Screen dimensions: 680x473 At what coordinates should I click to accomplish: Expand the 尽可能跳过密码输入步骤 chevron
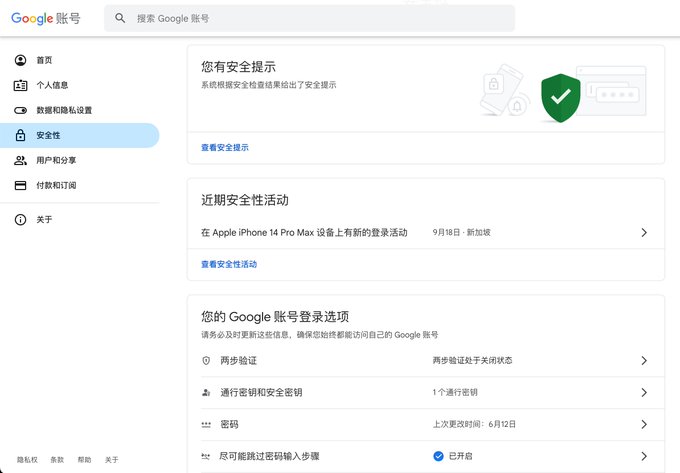point(644,456)
